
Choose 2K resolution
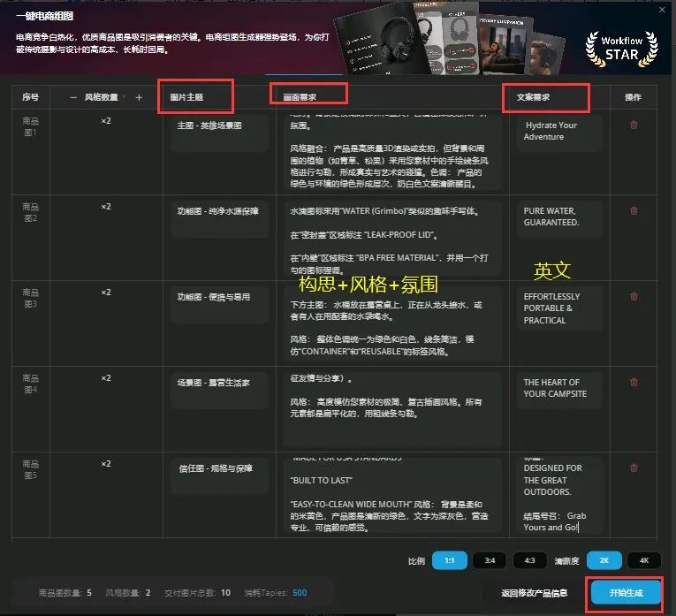(x=604, y=560)
